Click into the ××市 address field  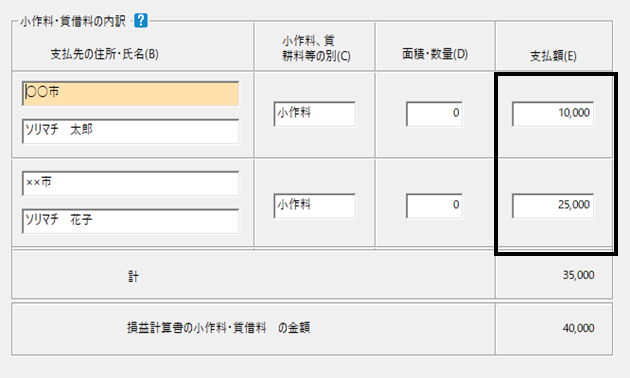[x=131, y=184]
